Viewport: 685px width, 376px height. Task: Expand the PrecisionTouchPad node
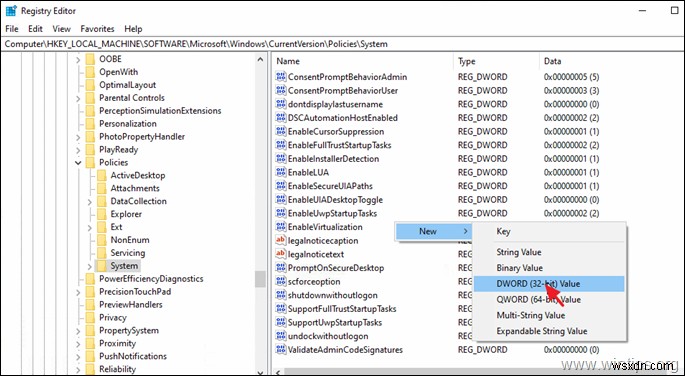[78, 292]
